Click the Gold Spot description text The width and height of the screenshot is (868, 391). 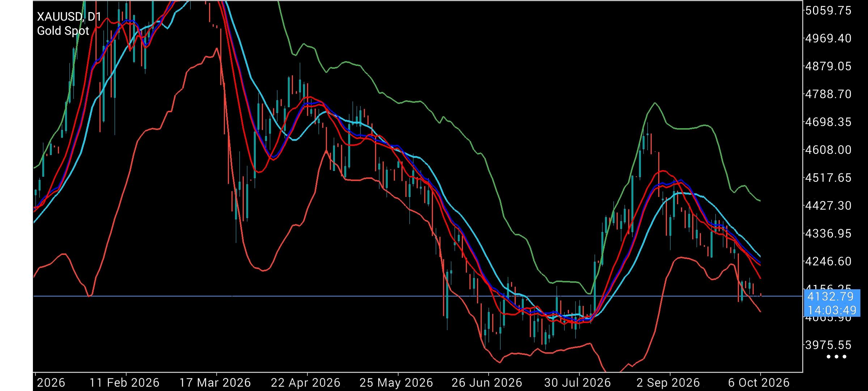point(63,31)
